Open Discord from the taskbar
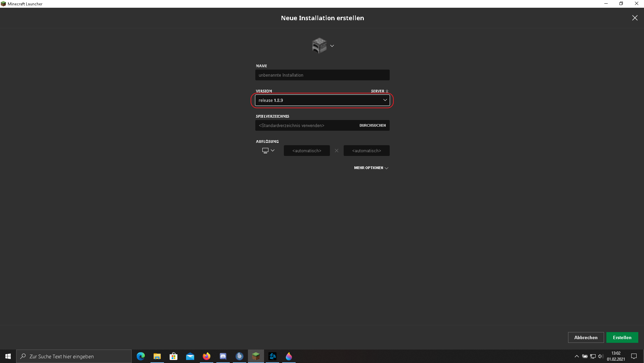 tap(223, 356)
